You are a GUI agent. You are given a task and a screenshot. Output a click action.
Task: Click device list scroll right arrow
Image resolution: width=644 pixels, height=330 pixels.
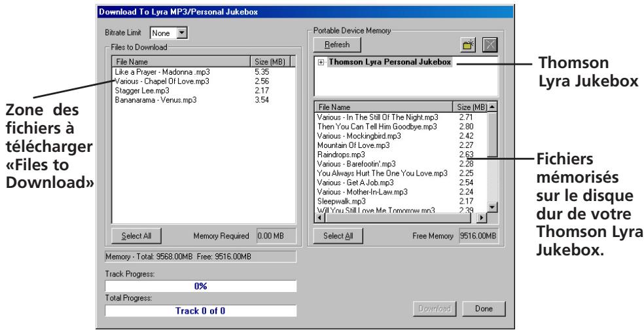482,218
